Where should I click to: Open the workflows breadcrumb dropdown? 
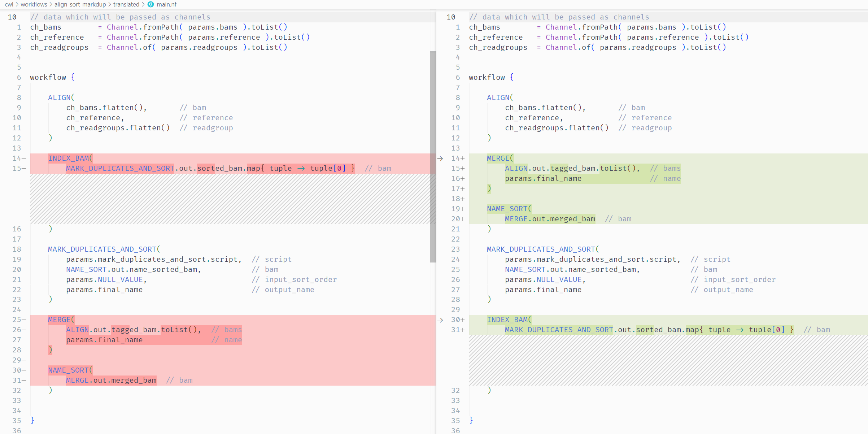point(34,4)
